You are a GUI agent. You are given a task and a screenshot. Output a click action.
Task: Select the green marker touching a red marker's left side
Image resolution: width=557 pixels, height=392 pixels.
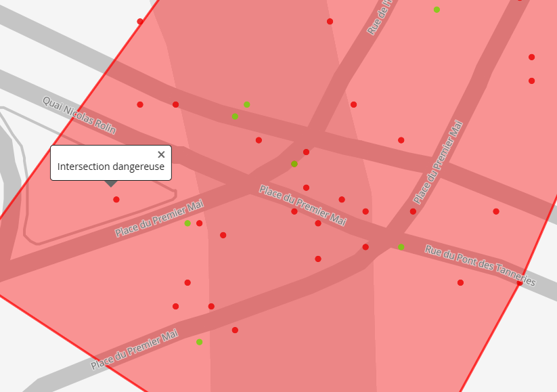tap(187, 223)
